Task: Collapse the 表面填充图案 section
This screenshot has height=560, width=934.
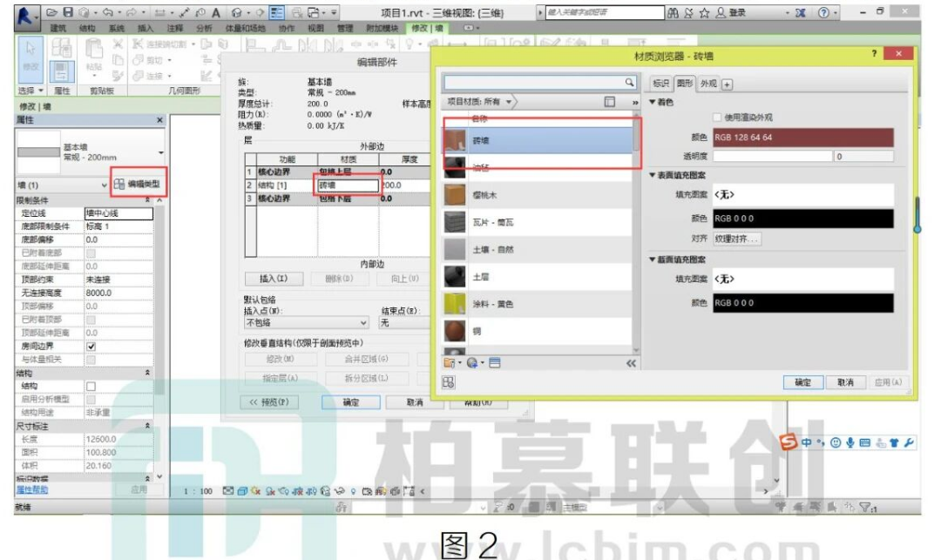Action: [x=653, y=175]
